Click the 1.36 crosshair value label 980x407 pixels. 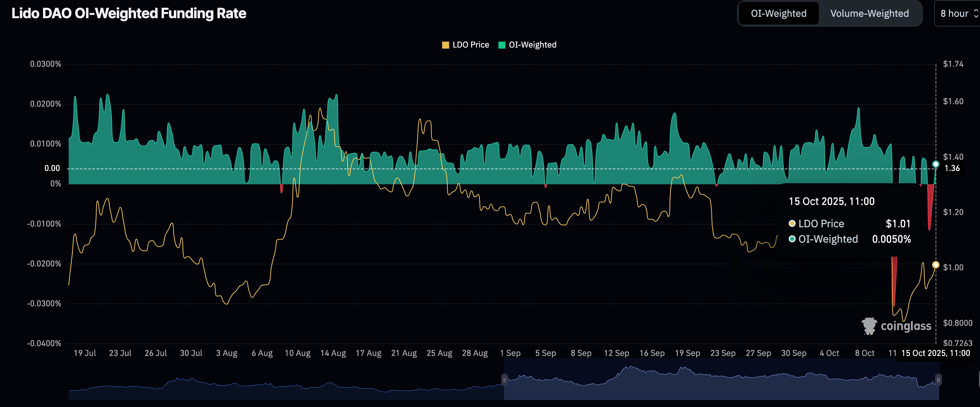(x=952, y=168)
